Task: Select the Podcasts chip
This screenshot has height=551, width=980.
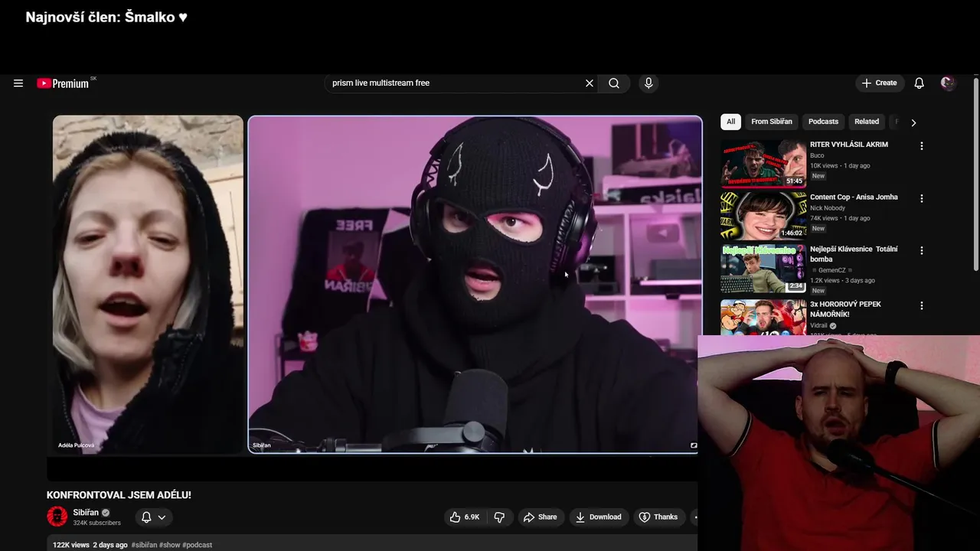Action: [823, 122]
